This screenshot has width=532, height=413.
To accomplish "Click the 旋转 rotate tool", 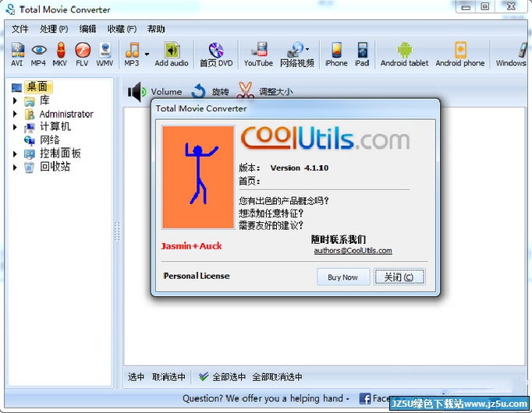I will tap(211, 91).
